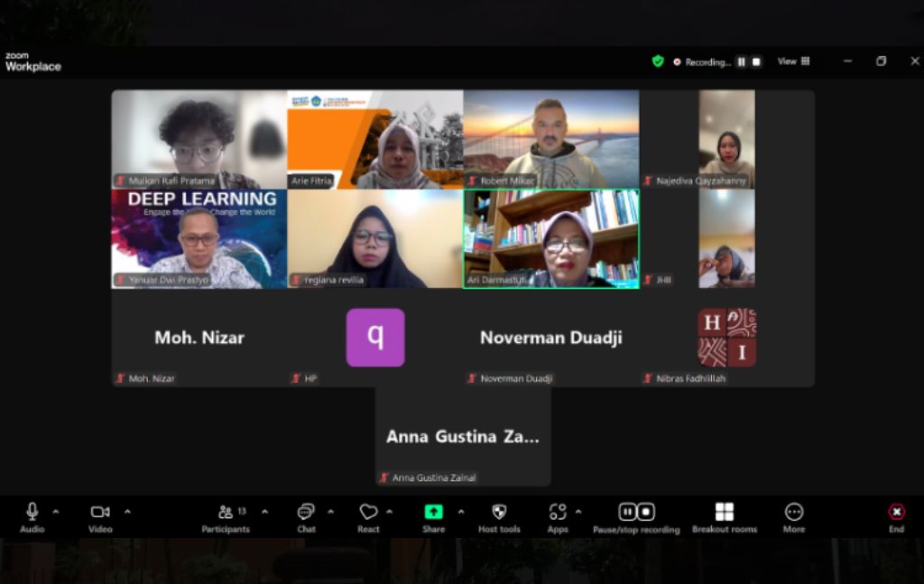Open the Participants panel
The height and width of the screenshot is (584, 924).
coord(226,517)
